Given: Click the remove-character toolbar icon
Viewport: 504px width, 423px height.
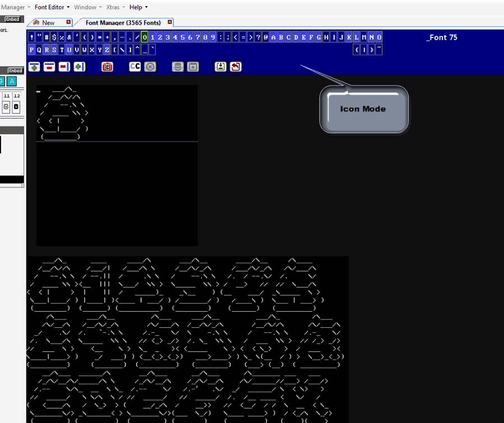Looking at the screenshot, I should [x=49, y=67].
